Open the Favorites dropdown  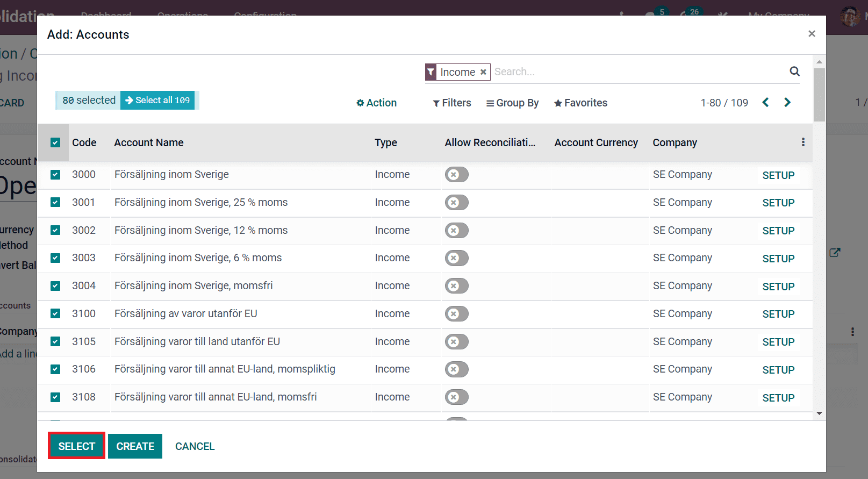point(580,103)
